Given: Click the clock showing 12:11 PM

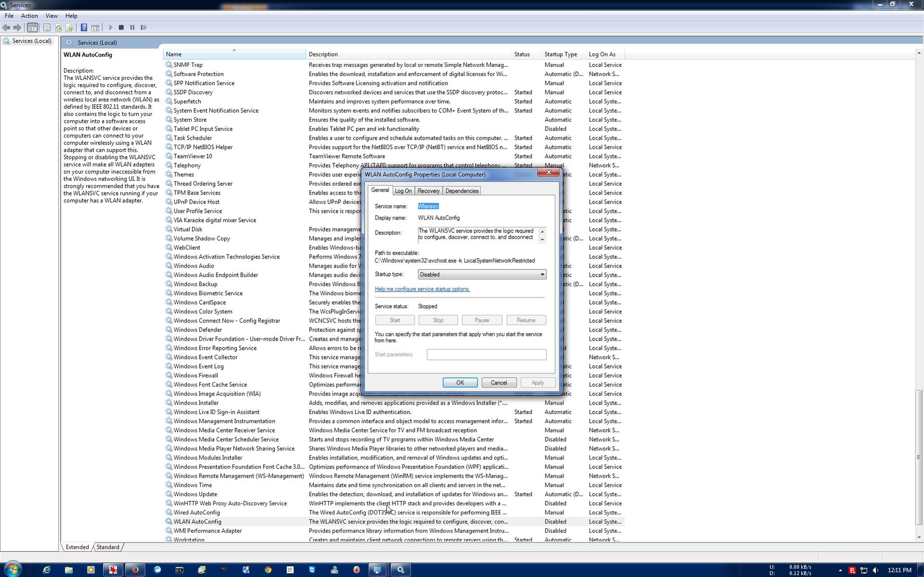Looking at the screenshot, I should click(x=899, y=570).
